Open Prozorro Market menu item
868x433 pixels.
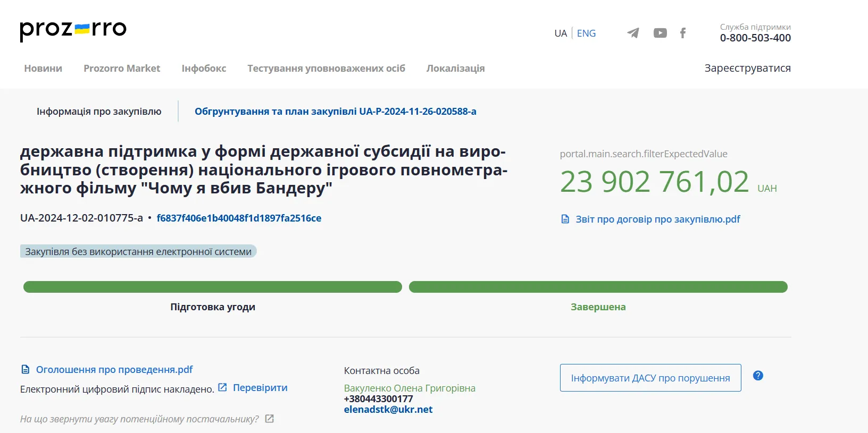point(122,68)
